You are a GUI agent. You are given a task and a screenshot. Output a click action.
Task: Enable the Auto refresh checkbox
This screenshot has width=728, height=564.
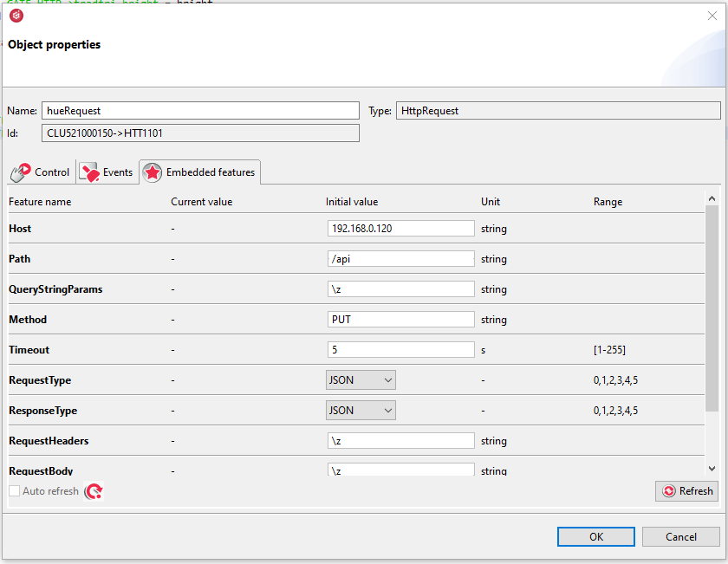pyautogui.click(x=14, y=491)
